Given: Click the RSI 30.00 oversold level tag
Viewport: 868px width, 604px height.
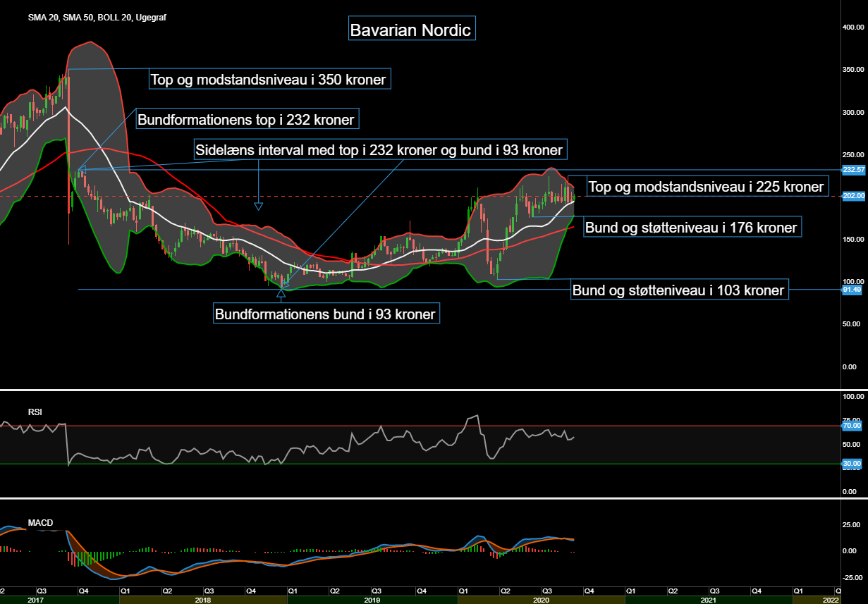Looking at the screenshot, I should [852, 464].
